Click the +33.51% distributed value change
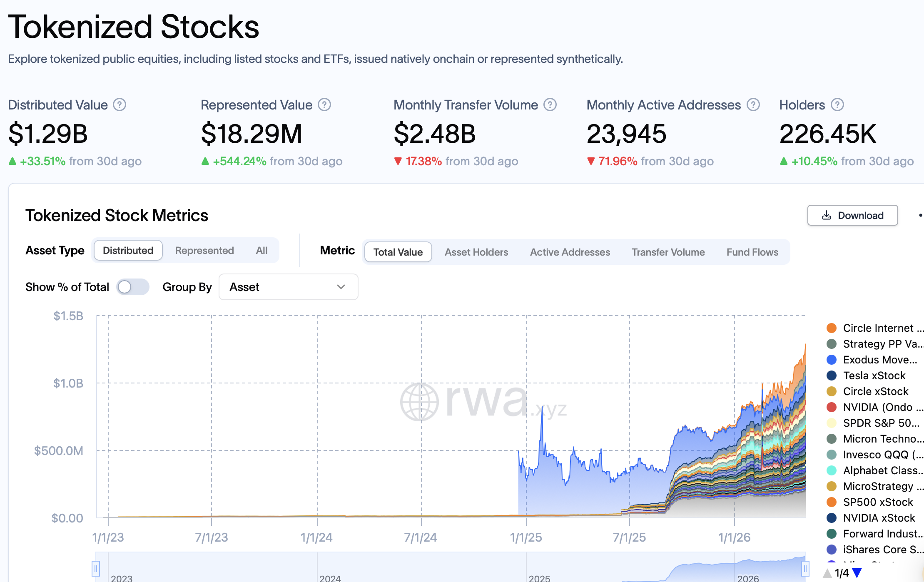This screenshot has height=582, width=924. pos(43,161)
